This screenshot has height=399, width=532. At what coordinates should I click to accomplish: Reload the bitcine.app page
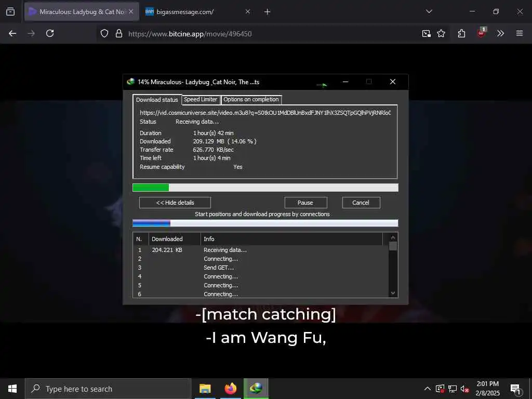(x=50, y=33)
